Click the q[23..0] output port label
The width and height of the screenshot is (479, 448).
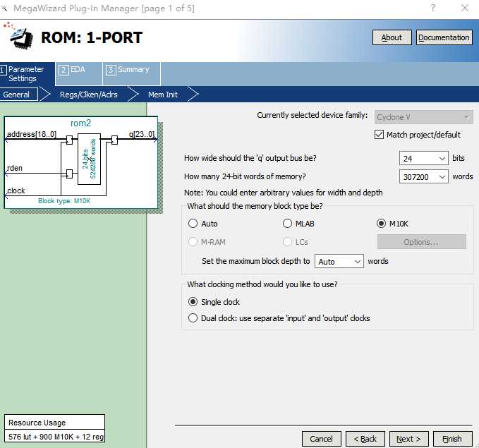(142, 134)
